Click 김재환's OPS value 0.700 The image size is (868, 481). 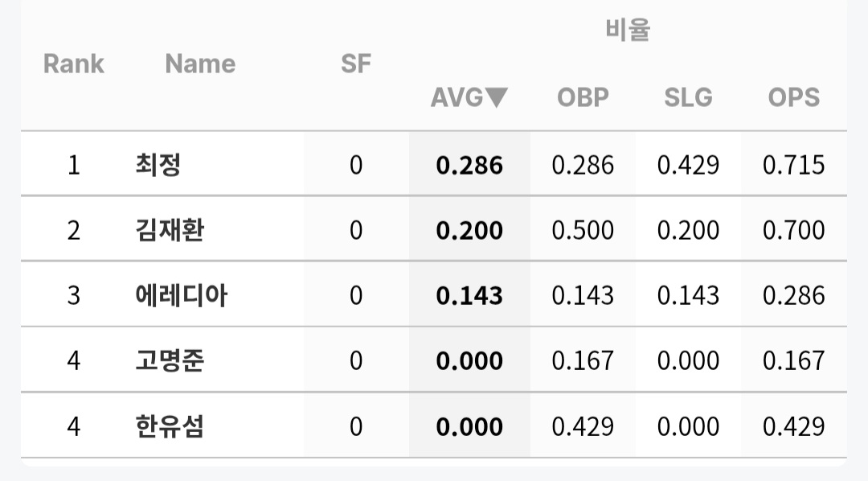point(793,231)
